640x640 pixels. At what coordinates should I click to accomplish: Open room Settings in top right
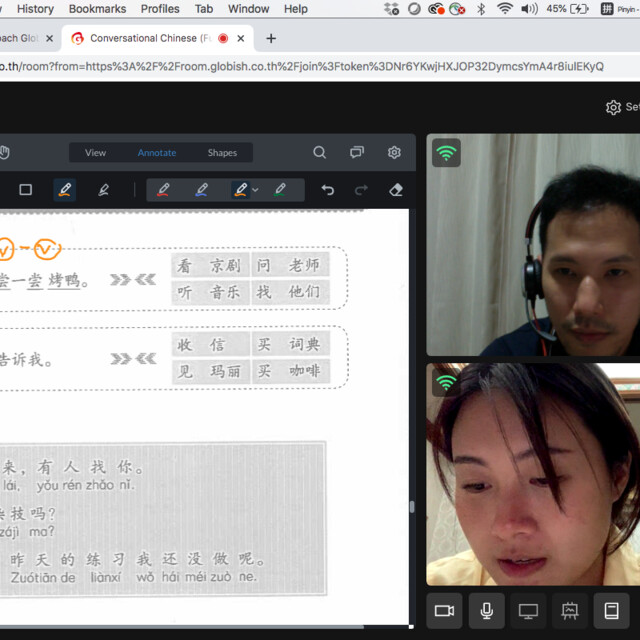622,107
